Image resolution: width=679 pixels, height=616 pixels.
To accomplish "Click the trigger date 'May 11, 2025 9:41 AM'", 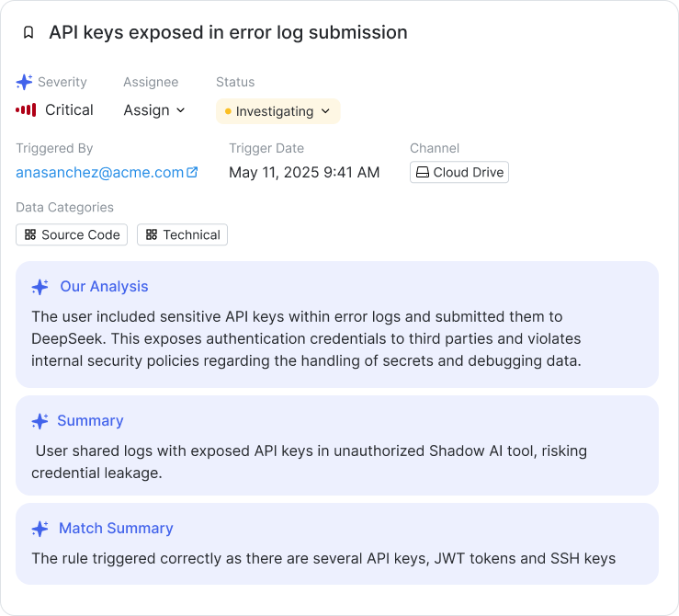I will pyautogui.click(x=304, y=173).
